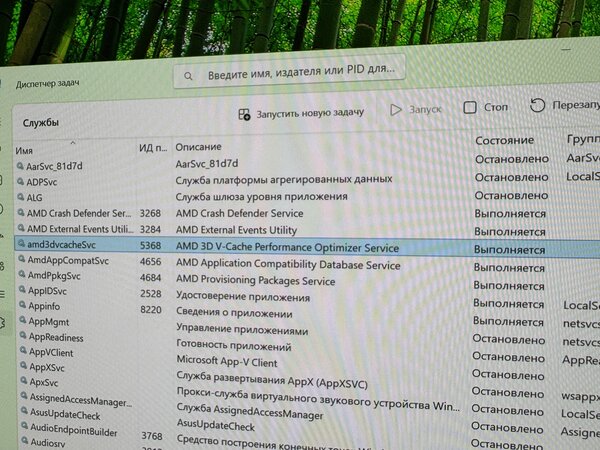Click gear icon beside ALG
The height and width of the screenshot is (450, 600).
click(x=20, y=197)
